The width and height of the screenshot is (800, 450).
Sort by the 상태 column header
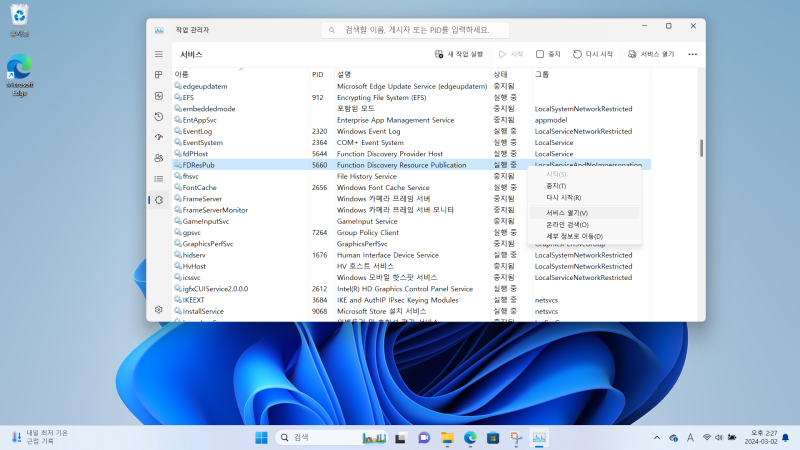click(511, 74)
